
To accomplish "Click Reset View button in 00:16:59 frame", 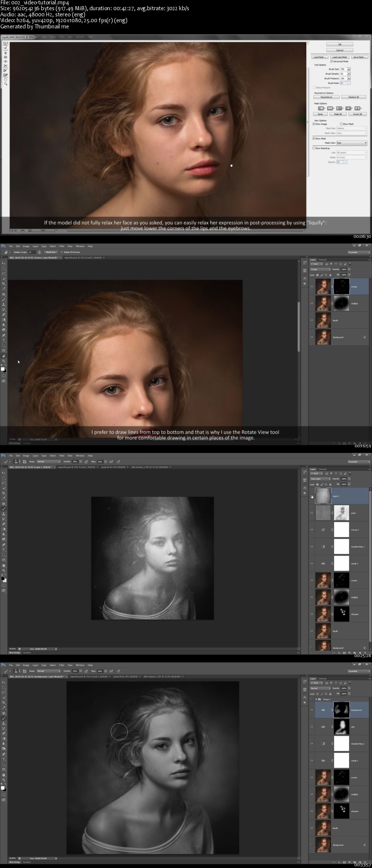I will pos(51,252).
